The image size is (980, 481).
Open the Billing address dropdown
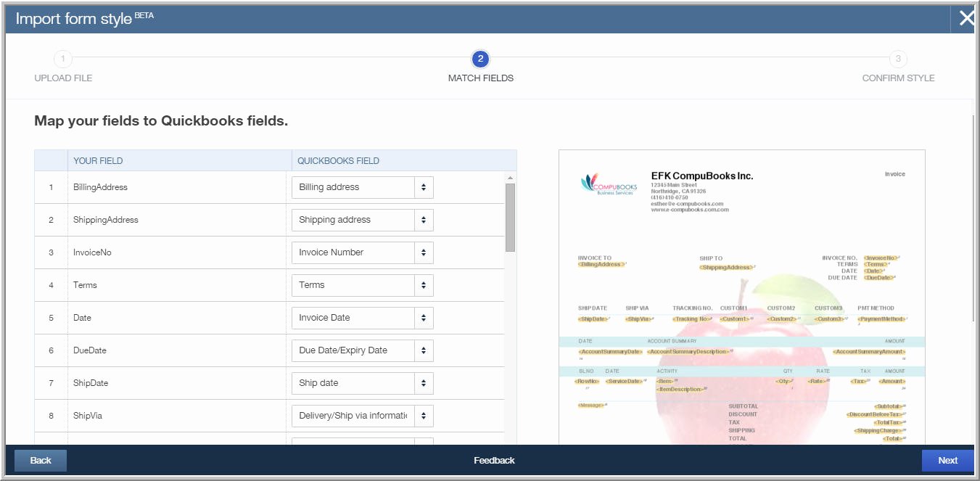363,187
